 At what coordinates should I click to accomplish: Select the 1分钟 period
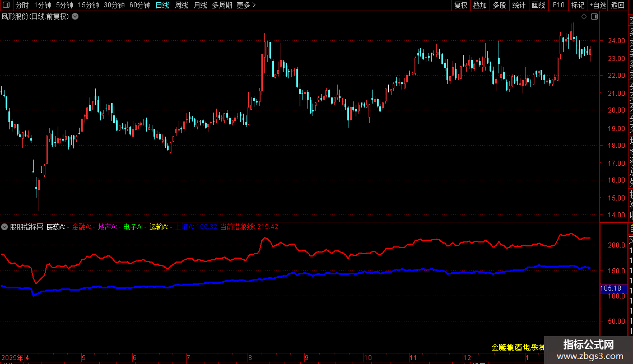point(43,5)
